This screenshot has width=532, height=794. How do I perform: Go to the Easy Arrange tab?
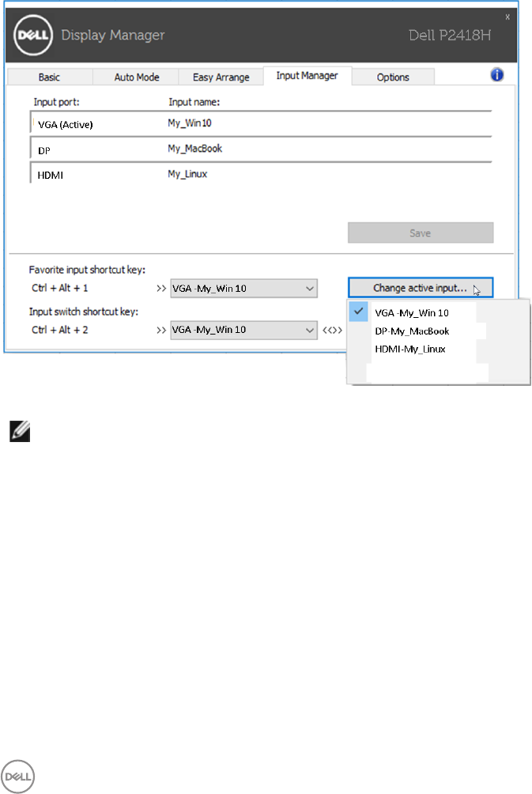221,77
